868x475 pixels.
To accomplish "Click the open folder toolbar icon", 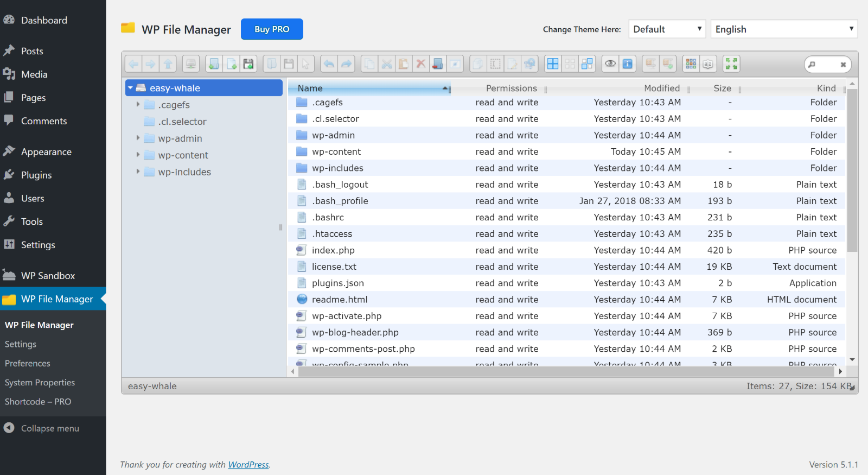I will click(x=272, y=64).
